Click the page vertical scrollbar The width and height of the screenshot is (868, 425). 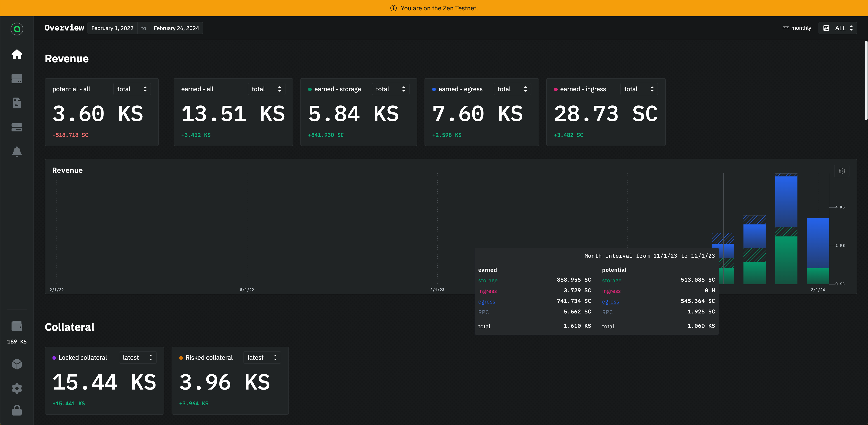click(866, 80)
